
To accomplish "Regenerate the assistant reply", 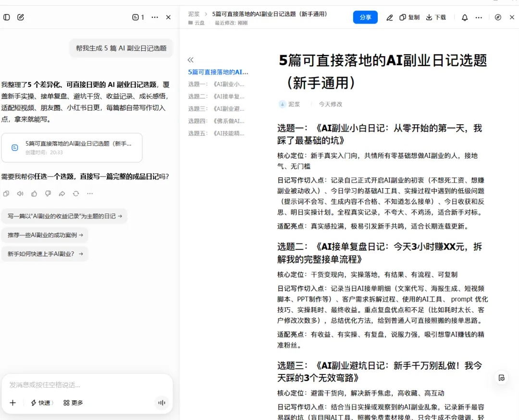I will pyautogui.click(x=76, y=193).
